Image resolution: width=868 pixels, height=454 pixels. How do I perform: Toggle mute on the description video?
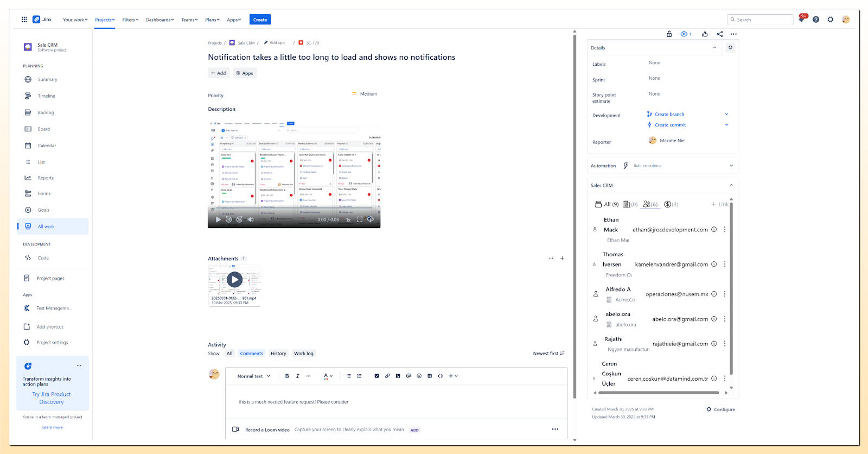[x=251, y=219]
